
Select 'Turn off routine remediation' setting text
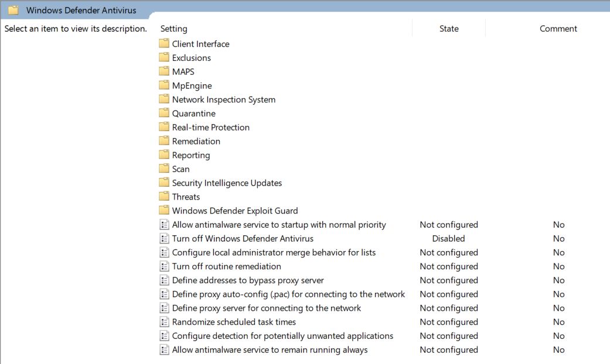pos(226,266)
